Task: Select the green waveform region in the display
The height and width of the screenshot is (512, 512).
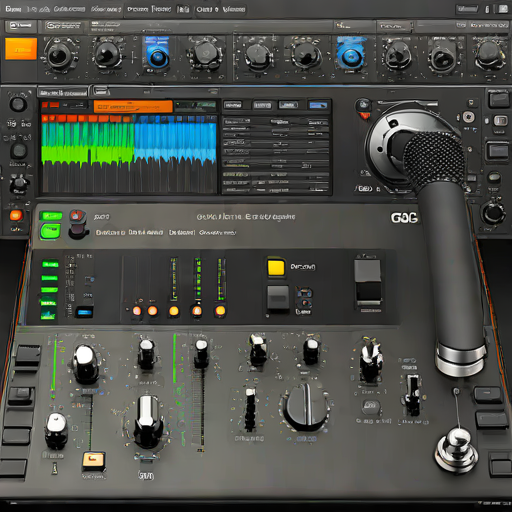Action: (x=88, y=142)
